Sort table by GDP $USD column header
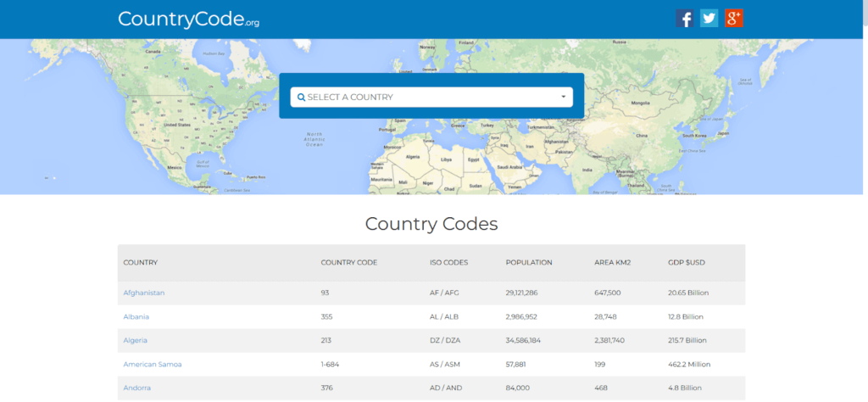 pyautogui.click(x=687, y=263)
